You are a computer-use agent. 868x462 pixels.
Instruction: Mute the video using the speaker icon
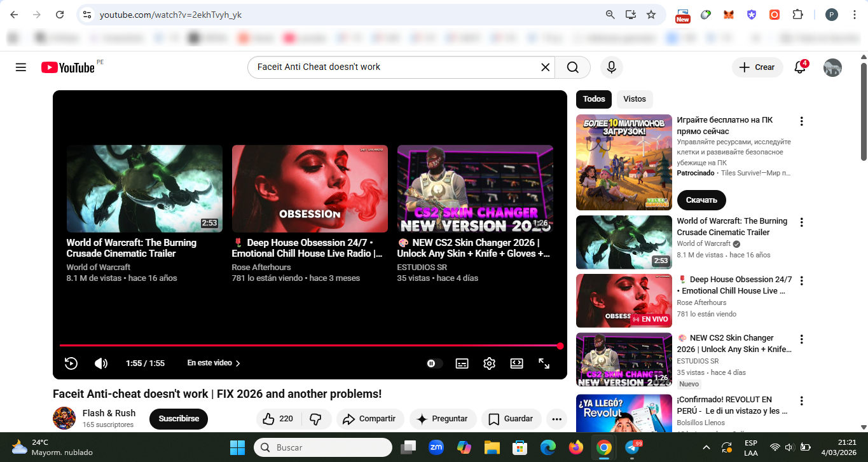(x=101, y=363)
